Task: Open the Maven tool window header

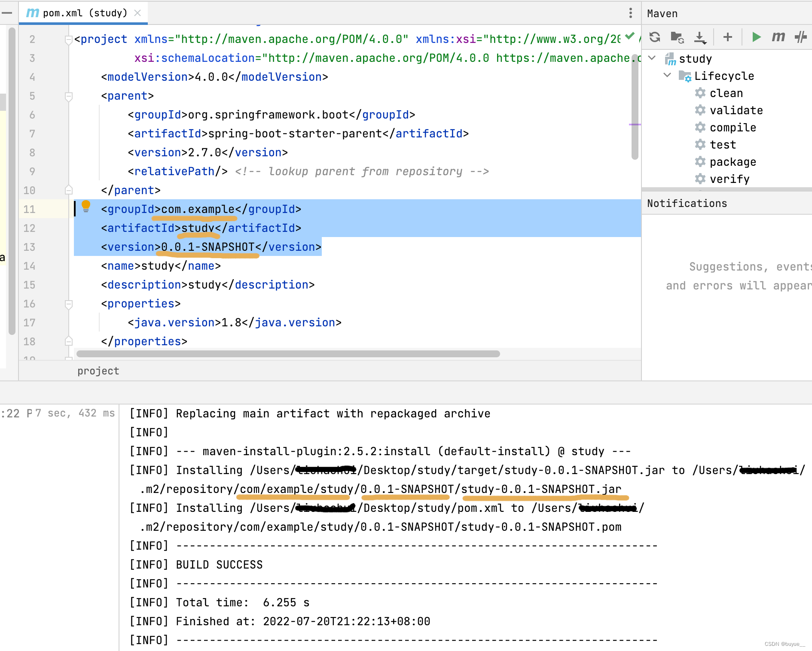Action: pos(662,14)
